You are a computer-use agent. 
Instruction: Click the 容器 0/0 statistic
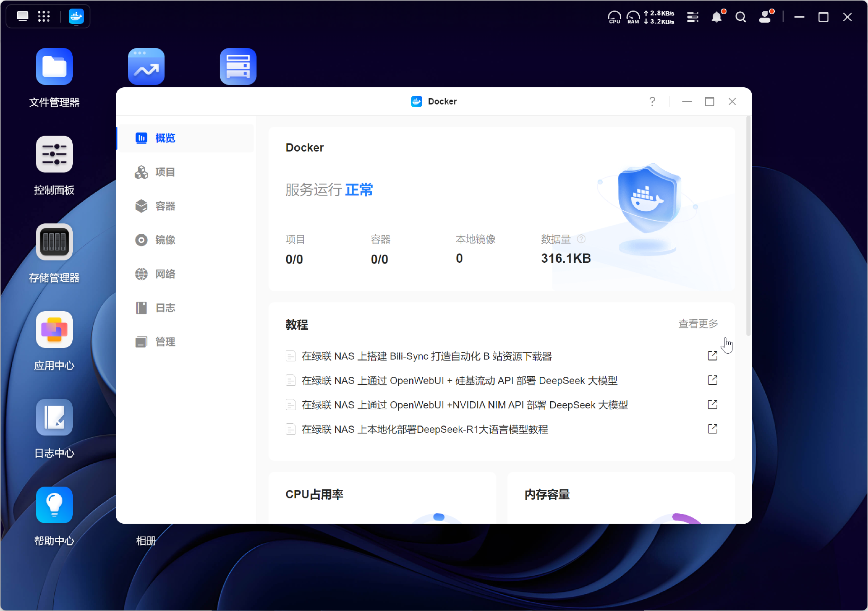[x=380, y=250]
